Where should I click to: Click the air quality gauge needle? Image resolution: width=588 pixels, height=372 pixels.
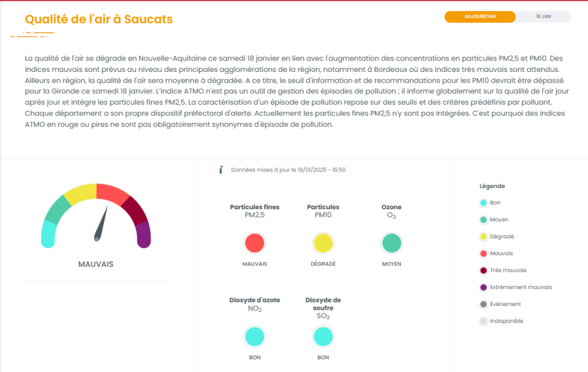(102, 224)
